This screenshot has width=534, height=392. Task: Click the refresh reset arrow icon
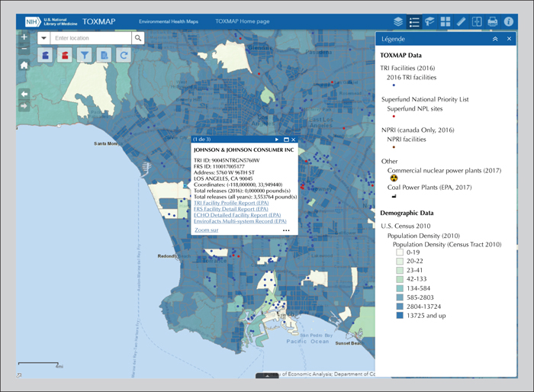click(124, 55)
